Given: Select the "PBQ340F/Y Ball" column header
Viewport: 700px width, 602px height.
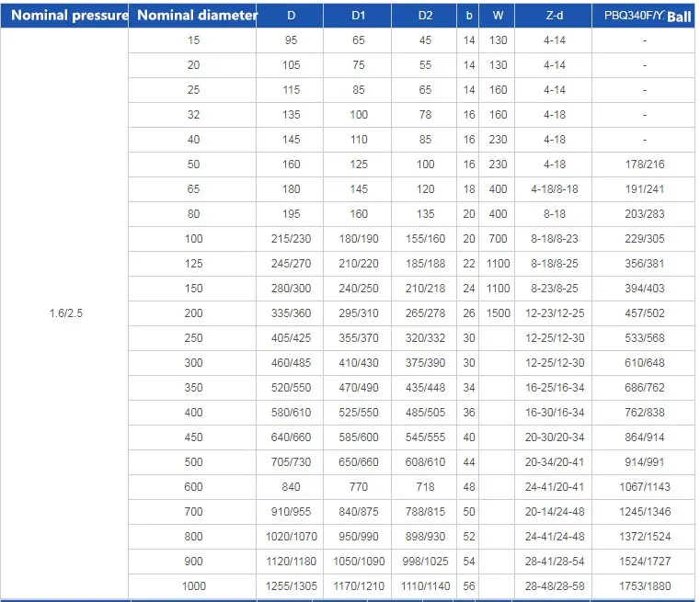Looking at the screenshot, I should (x=644, y=16).
